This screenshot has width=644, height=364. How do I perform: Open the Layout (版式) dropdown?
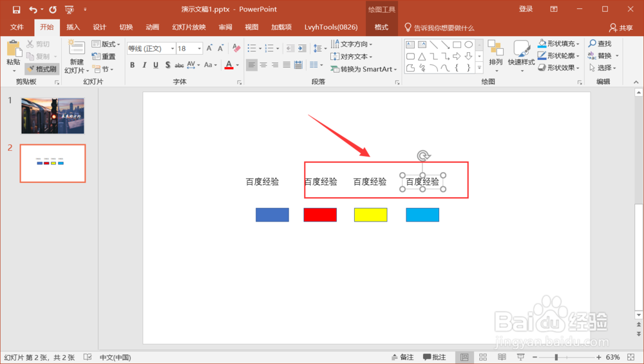click(106, 44)
